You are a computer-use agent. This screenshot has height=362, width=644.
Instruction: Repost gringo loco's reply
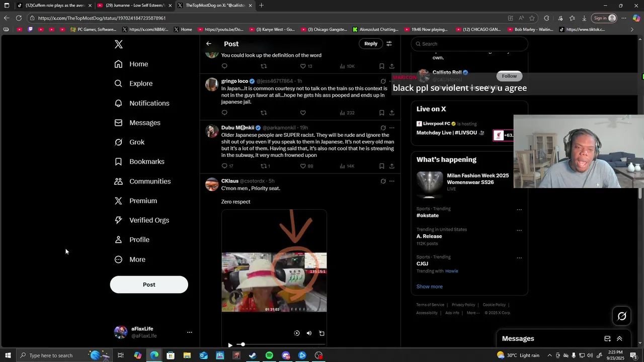264,113
